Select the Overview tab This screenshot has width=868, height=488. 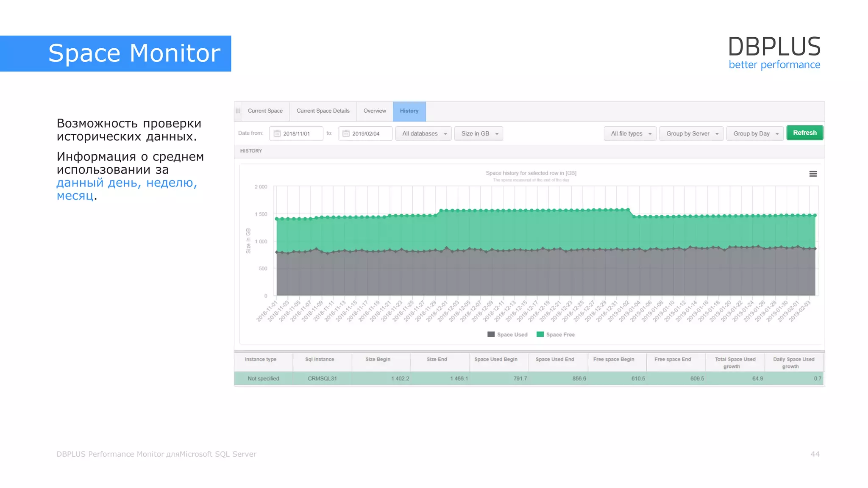click(375, 111)
